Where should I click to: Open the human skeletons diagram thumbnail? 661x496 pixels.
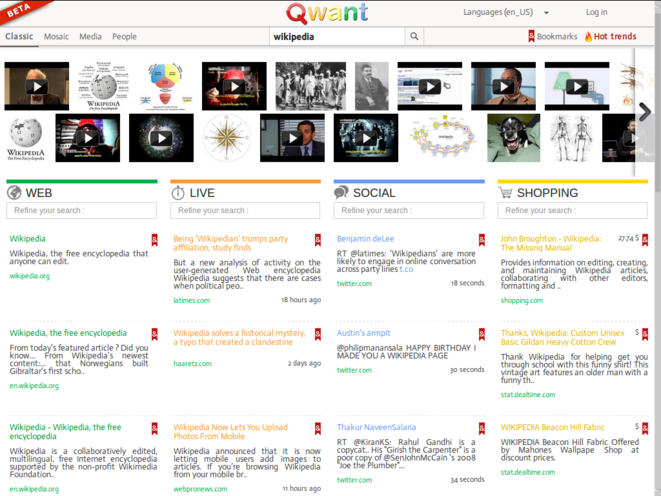[x=571, y=138]
